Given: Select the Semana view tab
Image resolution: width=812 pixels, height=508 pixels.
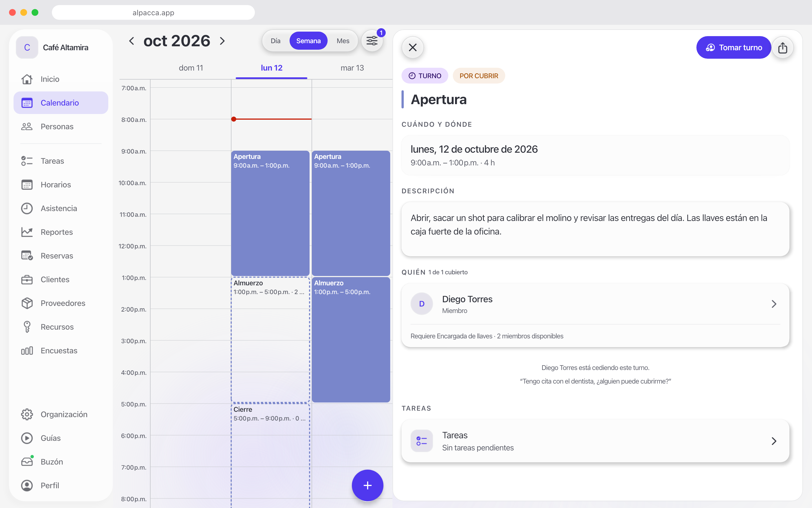Looking at the screenshot, I should point(308,41).
